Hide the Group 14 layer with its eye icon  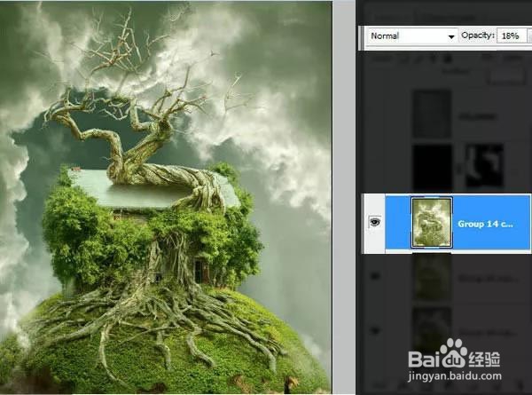click(374, 222)
